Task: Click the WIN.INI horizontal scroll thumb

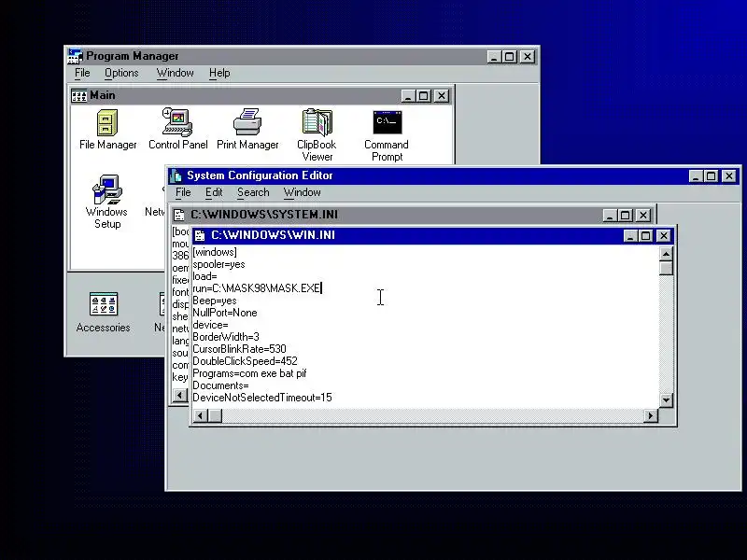Action: pos(215,415)
